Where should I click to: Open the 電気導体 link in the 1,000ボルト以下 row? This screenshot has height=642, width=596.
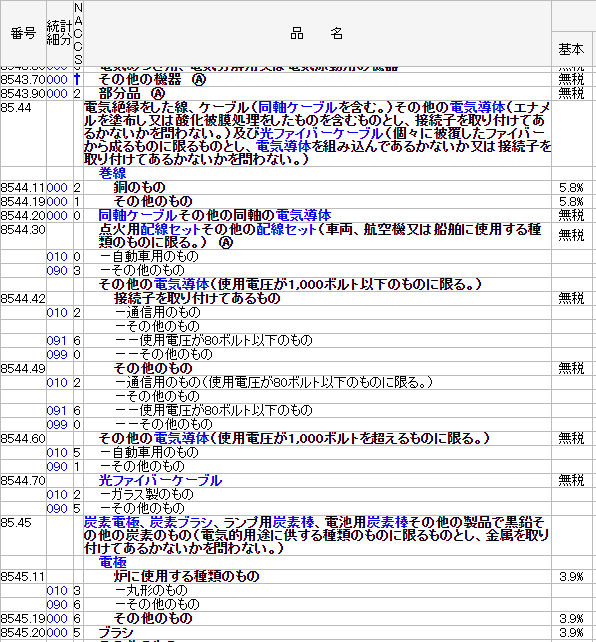(182, 285)
